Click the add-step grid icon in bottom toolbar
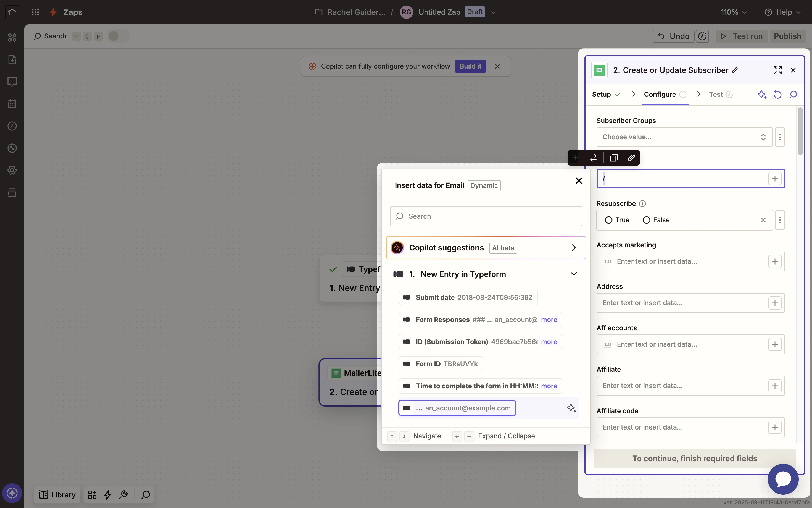 (92, 494)
